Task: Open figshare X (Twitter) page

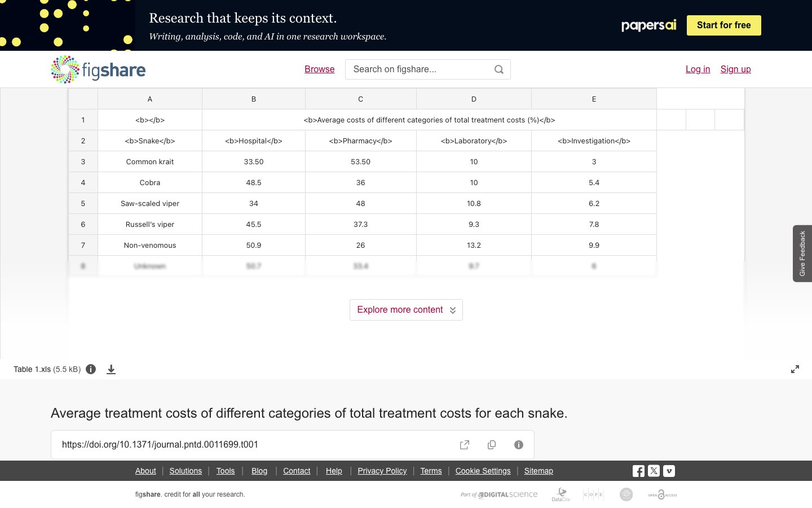Action: 654,471
